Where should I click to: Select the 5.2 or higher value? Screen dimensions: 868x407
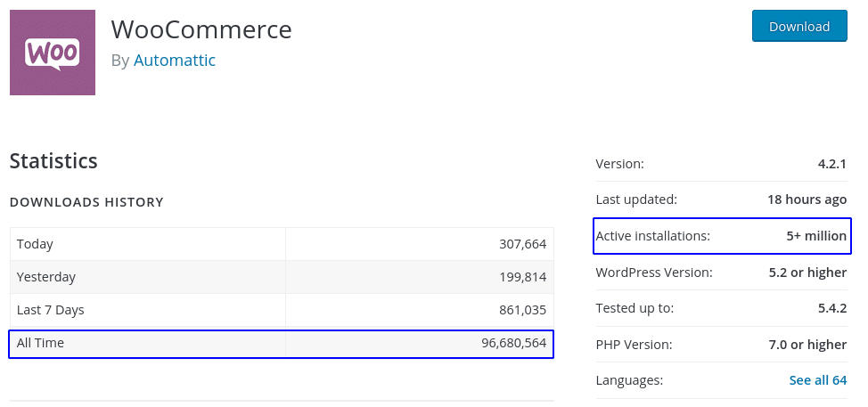[x=807, y=273]
